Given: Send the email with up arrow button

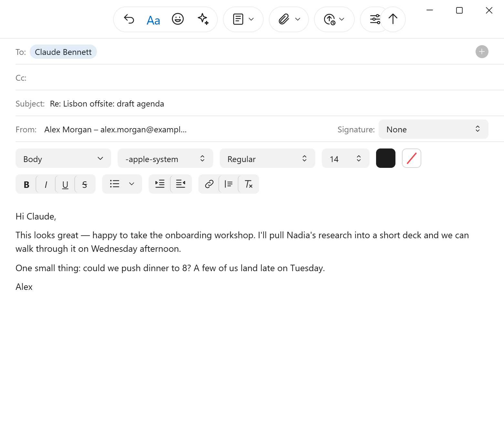Looking at the screenshot, I should [x=393, y=19].
